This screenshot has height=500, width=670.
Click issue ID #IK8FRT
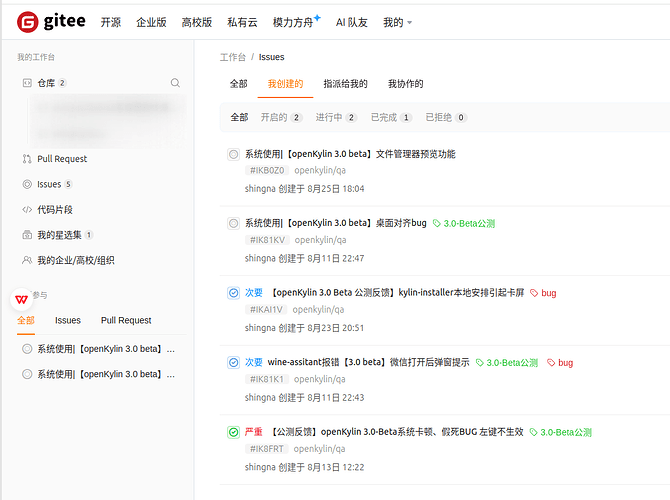pyautogui.click(x=267, y=449)
